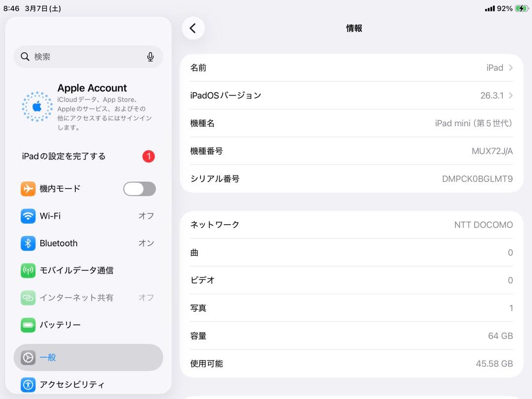
Task: Tap the 情報 page title
Action: (354, 28)
